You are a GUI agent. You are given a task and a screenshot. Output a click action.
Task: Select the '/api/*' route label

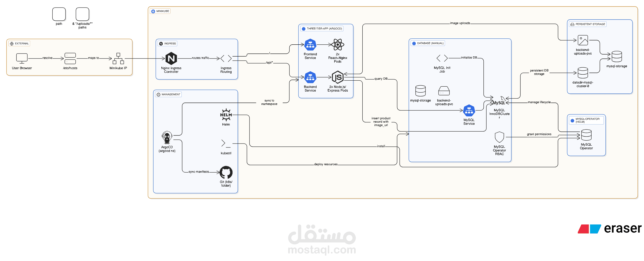(269, 63)
